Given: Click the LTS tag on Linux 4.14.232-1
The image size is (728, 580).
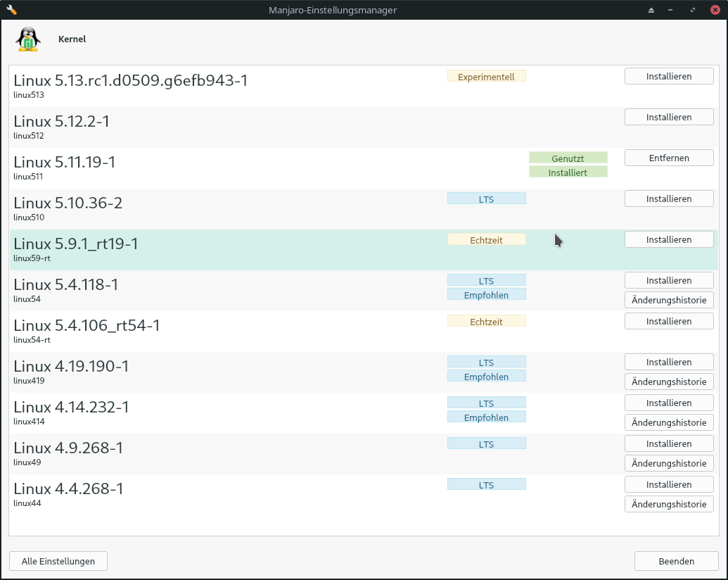Looking at the screenshot, I should [487, 403].
